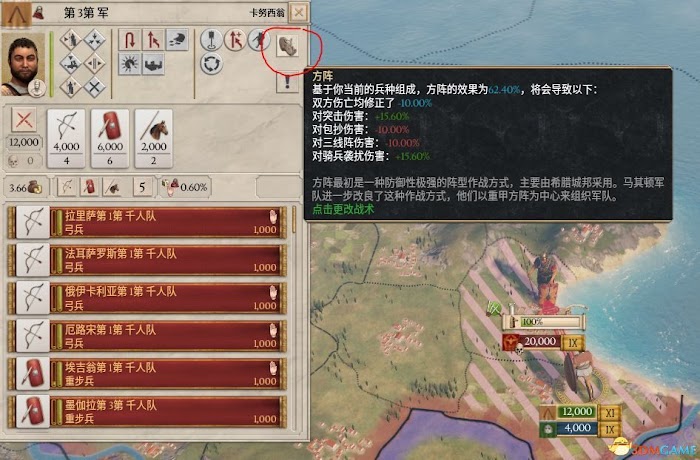
Task: Click the consolidate units inward-arrows diamond
Action: tap(95, 40)
